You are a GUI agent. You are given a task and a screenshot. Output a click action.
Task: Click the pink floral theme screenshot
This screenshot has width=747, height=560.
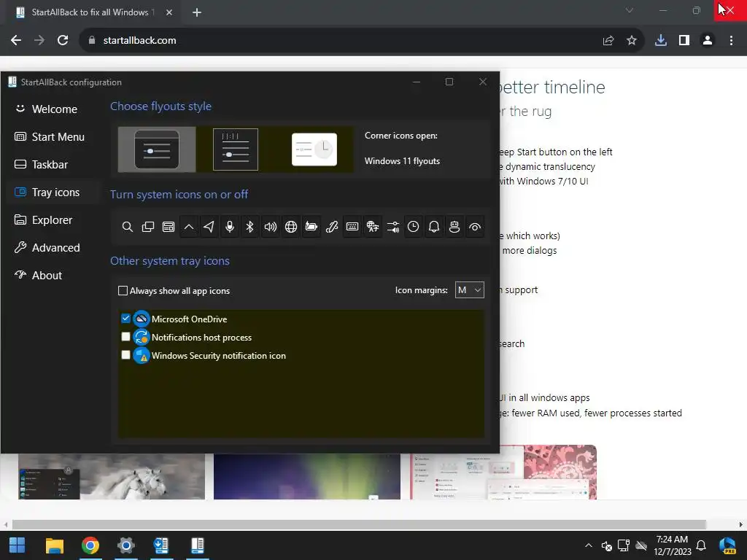(x=503, y=472)
